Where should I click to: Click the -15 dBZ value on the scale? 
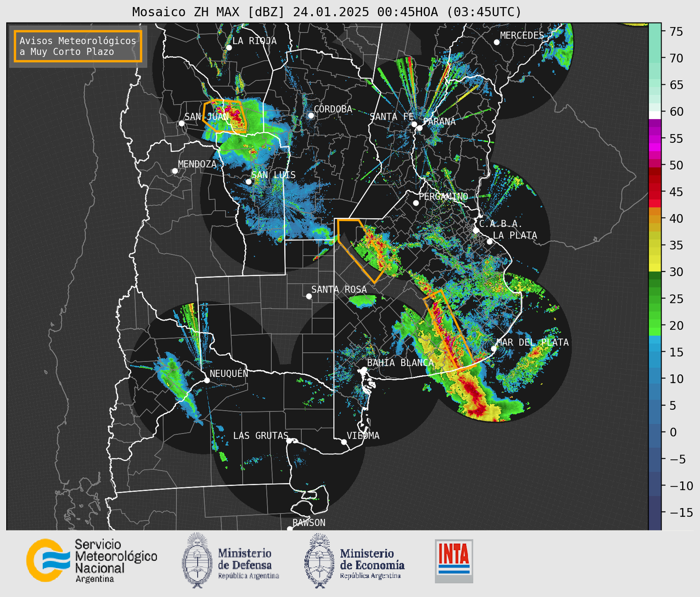coord(681,512)
